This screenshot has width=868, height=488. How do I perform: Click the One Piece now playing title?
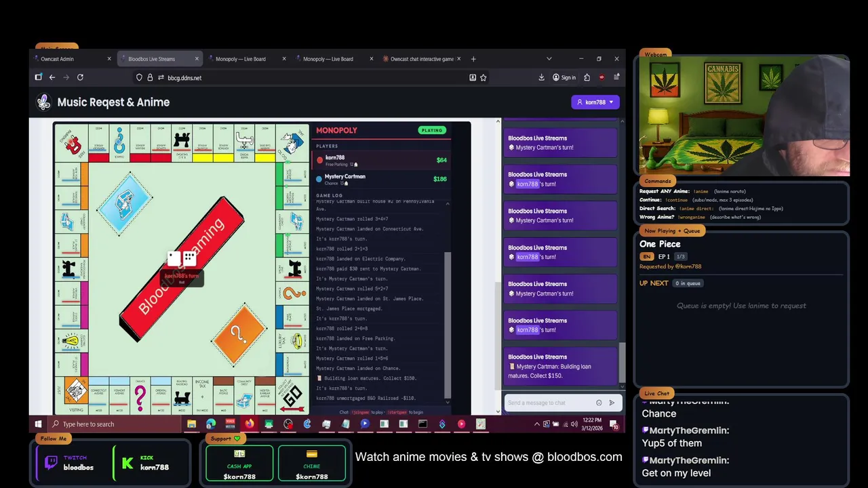660,244
